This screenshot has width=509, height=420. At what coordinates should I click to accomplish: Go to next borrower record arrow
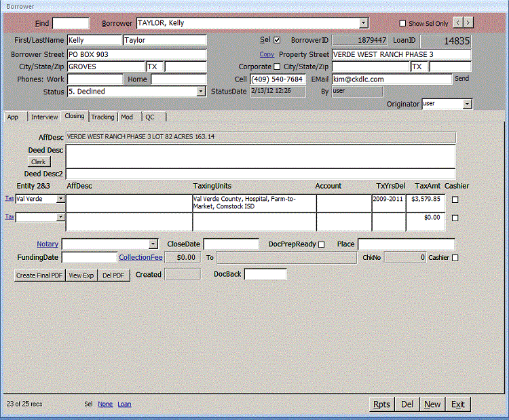468,23
